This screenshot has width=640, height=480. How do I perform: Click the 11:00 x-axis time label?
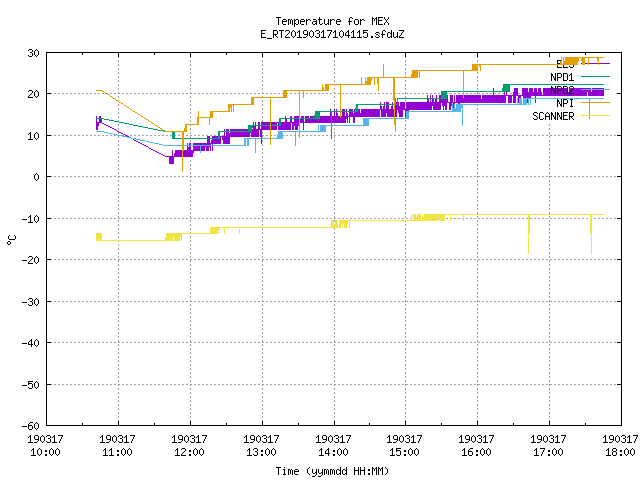pyautogui.click(x=118, y=452)
